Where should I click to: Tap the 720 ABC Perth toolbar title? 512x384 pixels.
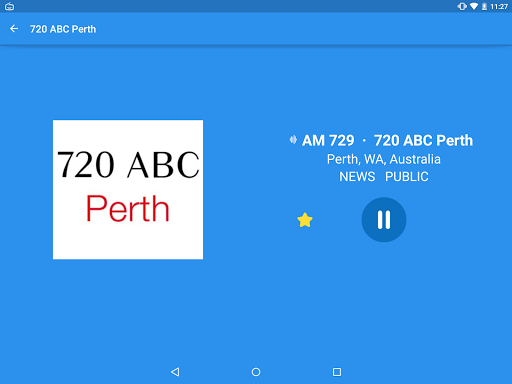63,29
